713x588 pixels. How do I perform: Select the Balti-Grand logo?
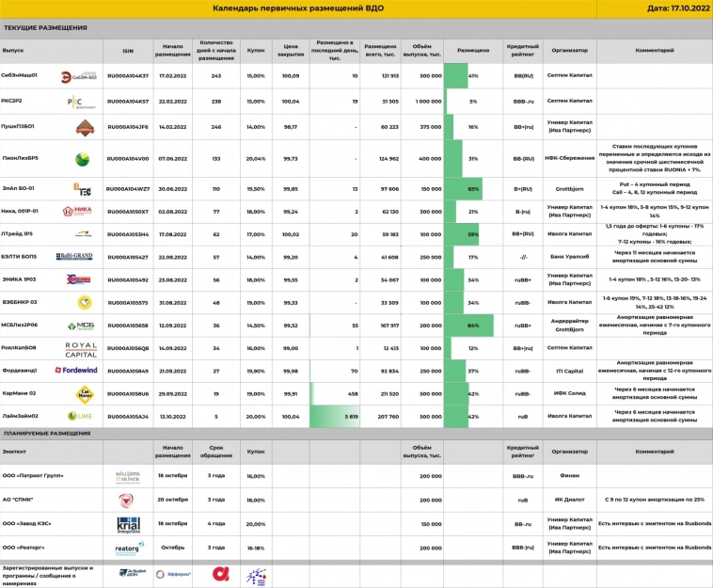click(x=76, y=256)
